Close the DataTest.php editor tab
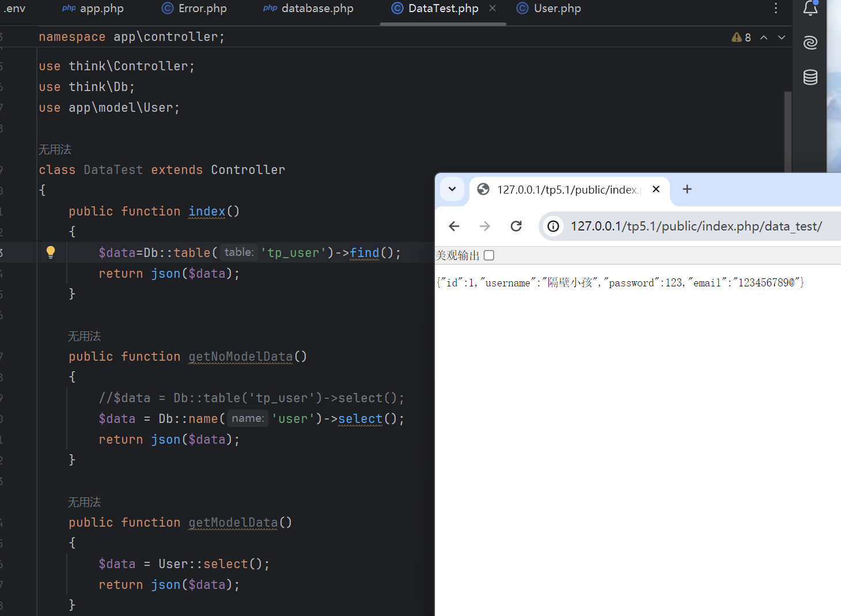 coord(493,8)
